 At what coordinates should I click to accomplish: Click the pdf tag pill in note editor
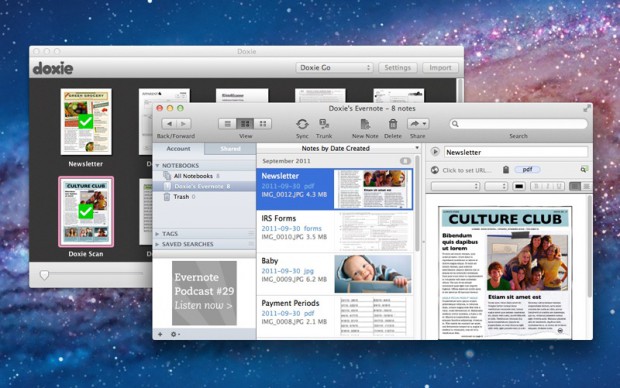point(527,169)
